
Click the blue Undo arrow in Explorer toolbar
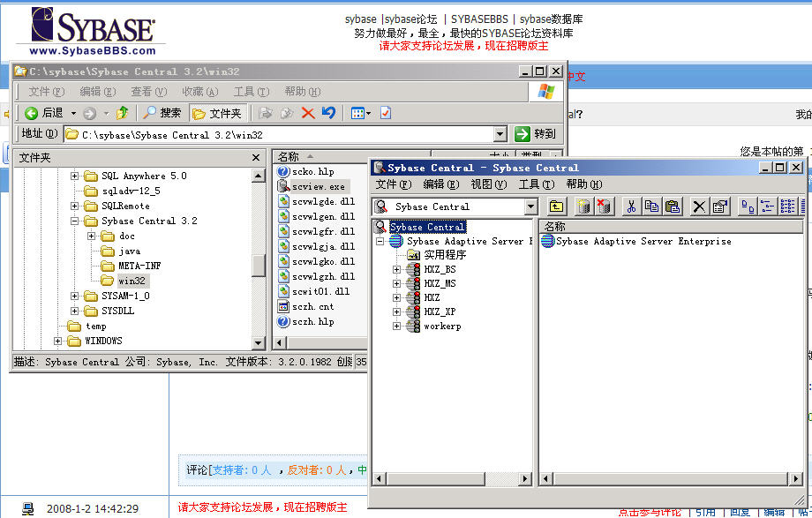pyautogui.click(x=328, y=113)
